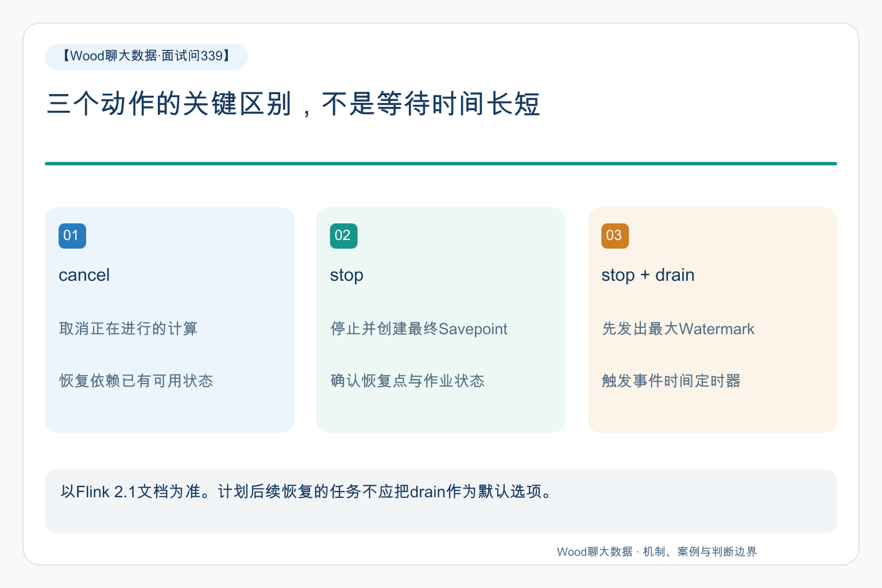Select the line 停止并创建最终Savepoint
Image resolution: width=882 pixels, height=588 pixels.
(x=419, y=328)
